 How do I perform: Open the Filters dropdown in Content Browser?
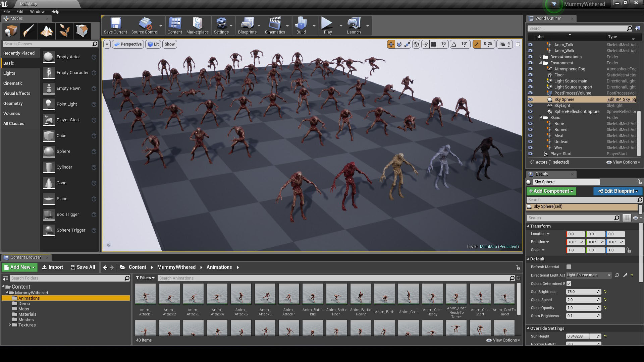click(x=145, y=278)
